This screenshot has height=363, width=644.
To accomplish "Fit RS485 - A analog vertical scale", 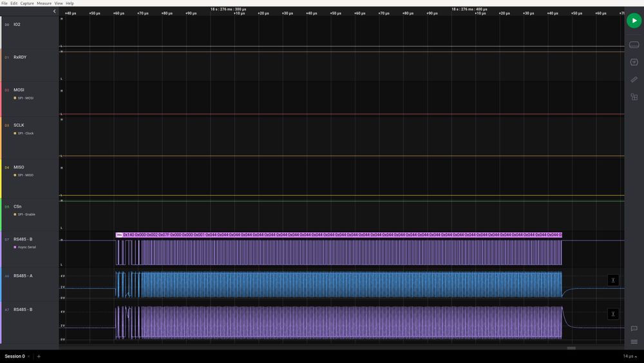I will click(x=613, y=280).
